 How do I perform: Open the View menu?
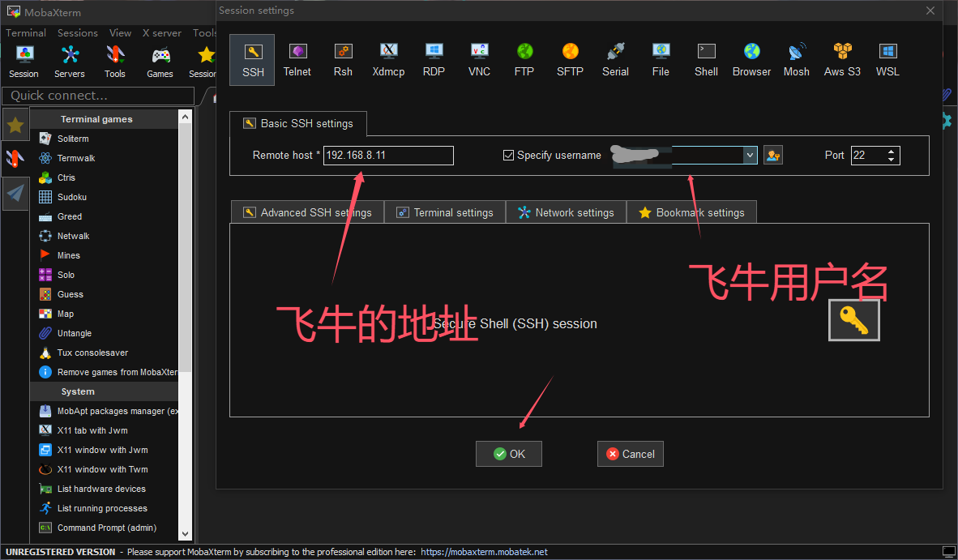click(x=121, y=33)
